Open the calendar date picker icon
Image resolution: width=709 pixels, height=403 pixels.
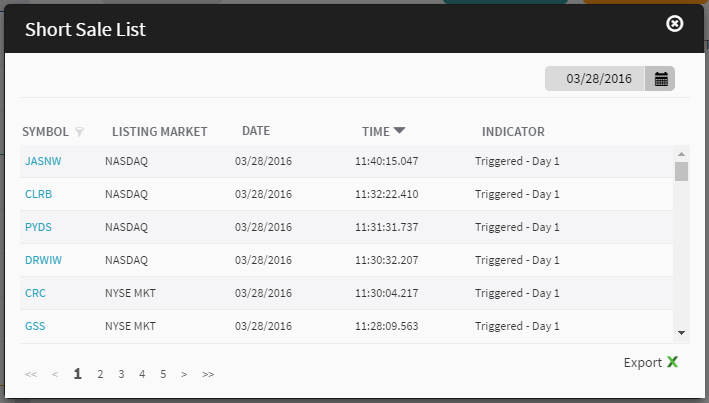click(x=660, y=79)
